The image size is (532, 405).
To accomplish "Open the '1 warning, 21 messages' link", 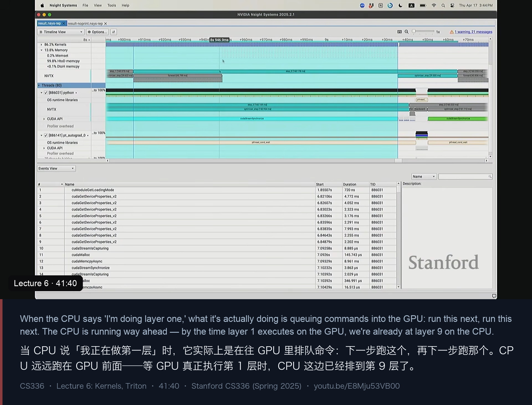I will pos(474,32).
